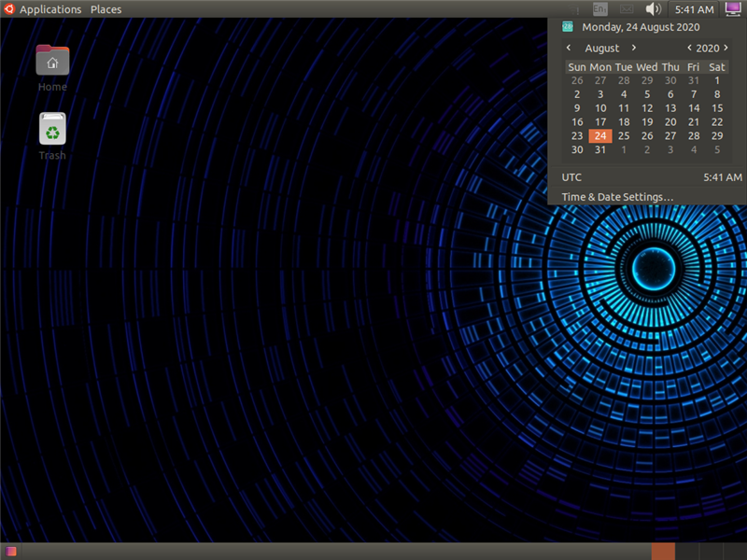The image size is (747, 560).
Task: Select day 15 in the calendar
Action: [x=717, y=108]
